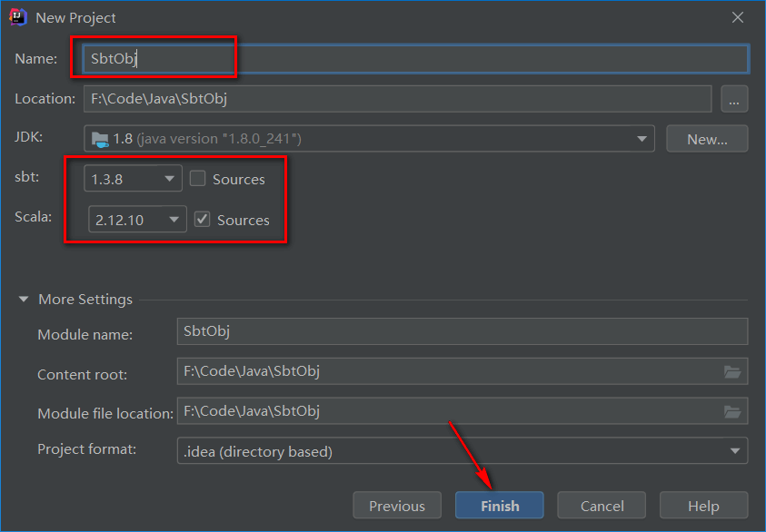Open Help for the New Project dialog
This screenshot has width=766, height=532.
tap(703, 506)
